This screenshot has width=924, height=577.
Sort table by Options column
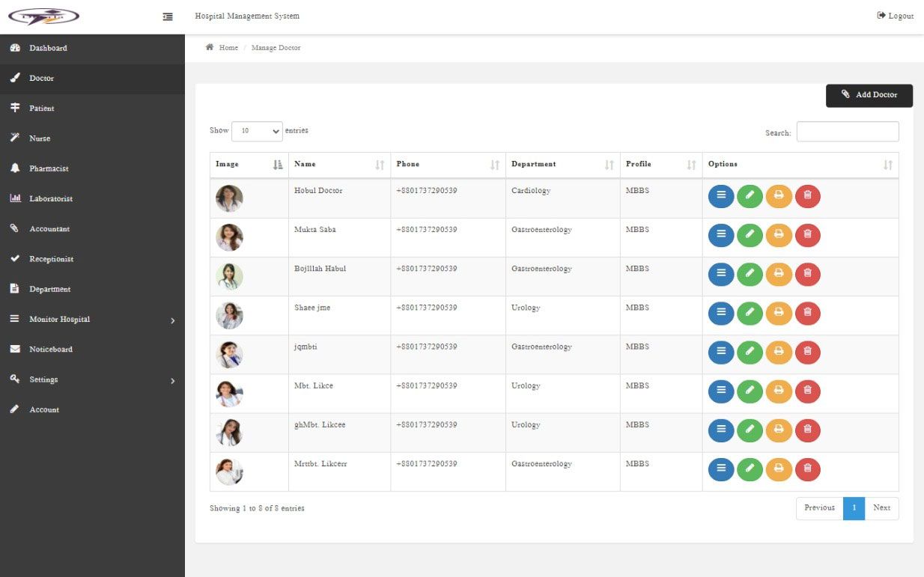click(x=800, y=165)
